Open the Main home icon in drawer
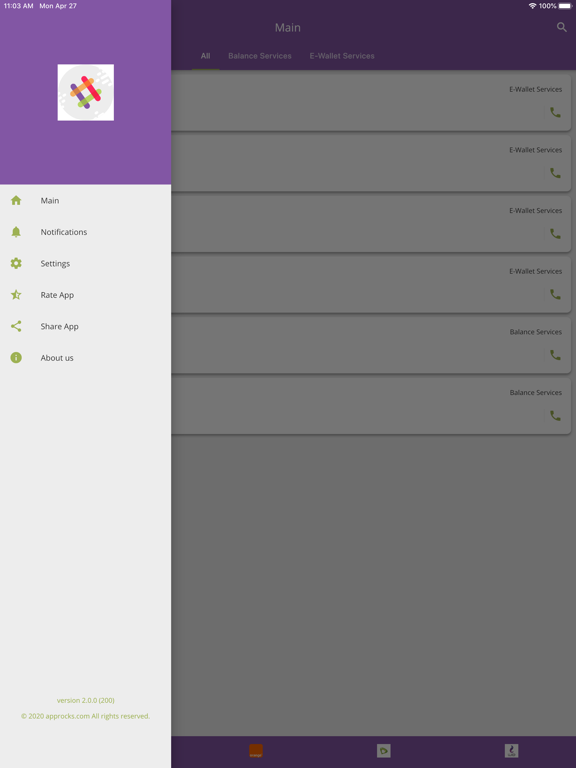 pos(16,200)
